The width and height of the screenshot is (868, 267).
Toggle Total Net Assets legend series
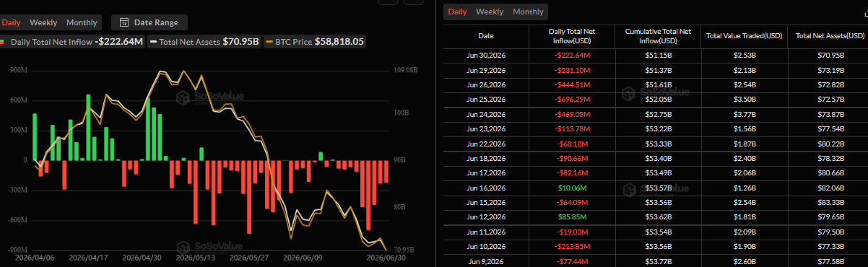coord(204,42)
